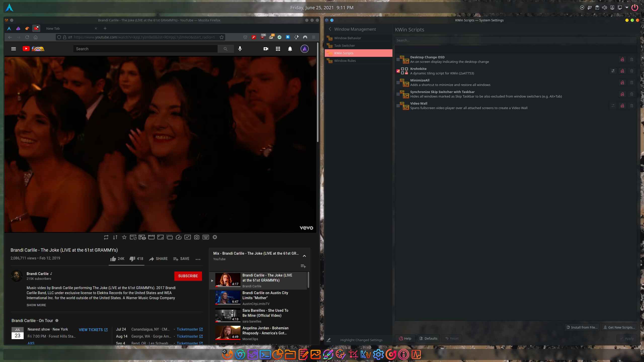Dislike the video with thumbs down
The width and height of the screenshot is (644, 362).
[x=136, y=259]
